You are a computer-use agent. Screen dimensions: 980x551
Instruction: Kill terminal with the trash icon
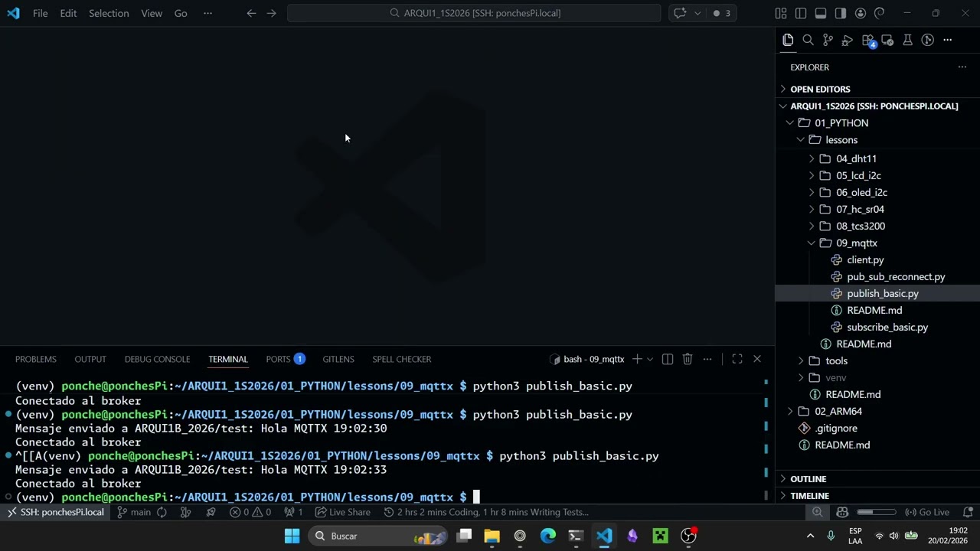(688, 359)
